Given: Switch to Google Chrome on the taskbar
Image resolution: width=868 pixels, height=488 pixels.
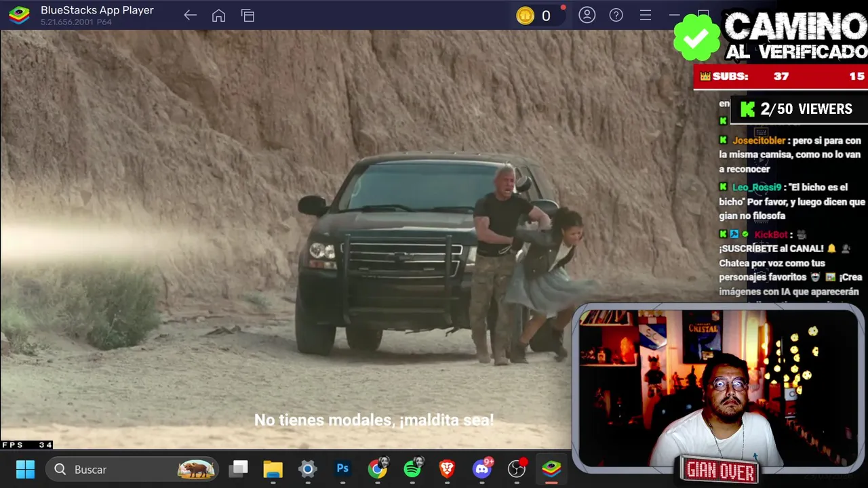Looking at the screenshot, I should pyautogui.click(x=378, y=469).
